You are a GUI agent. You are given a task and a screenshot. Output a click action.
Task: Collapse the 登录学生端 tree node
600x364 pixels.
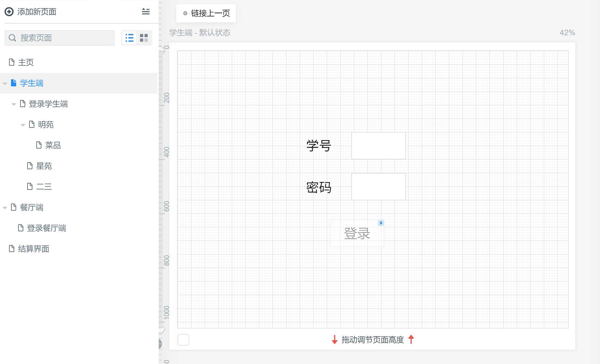click(x=14, y=104)
